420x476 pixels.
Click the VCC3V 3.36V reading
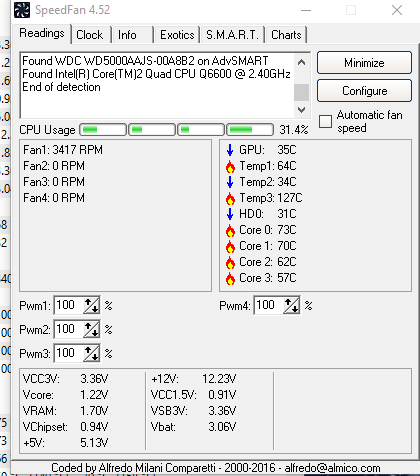click(65, 379)
